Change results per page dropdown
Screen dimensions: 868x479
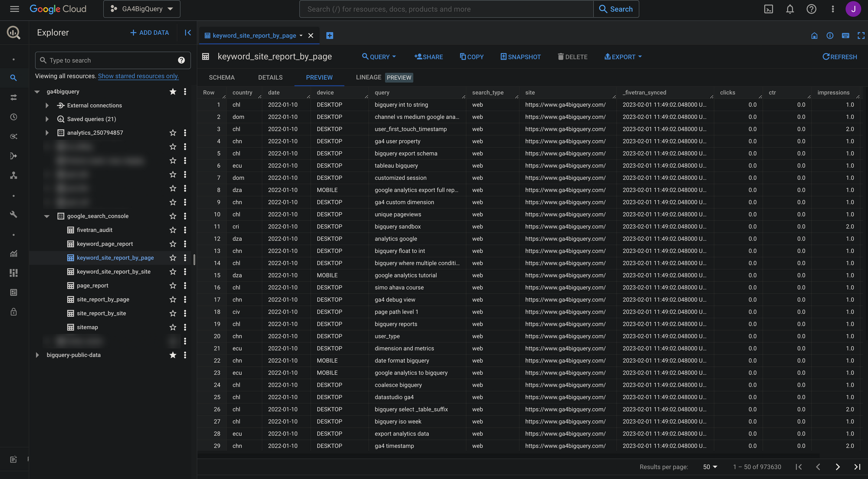710,467
